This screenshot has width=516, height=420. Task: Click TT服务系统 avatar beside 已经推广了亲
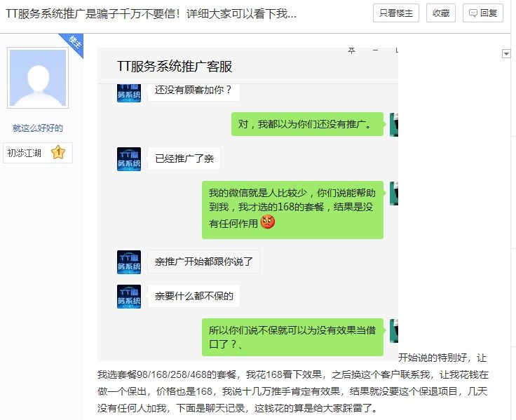pos(129,159)
